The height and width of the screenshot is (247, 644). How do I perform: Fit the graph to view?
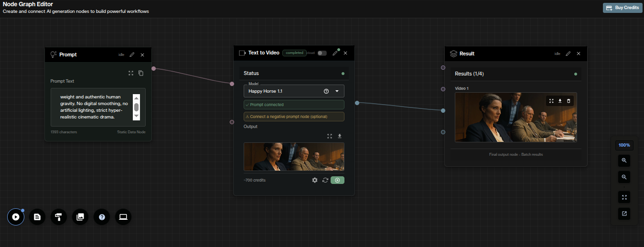[624, 197]
